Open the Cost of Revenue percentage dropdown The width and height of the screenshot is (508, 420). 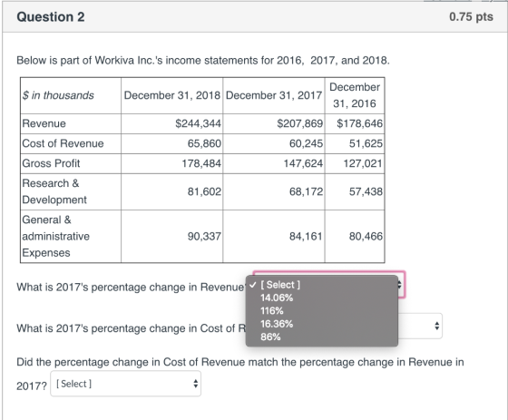[420, 326]
